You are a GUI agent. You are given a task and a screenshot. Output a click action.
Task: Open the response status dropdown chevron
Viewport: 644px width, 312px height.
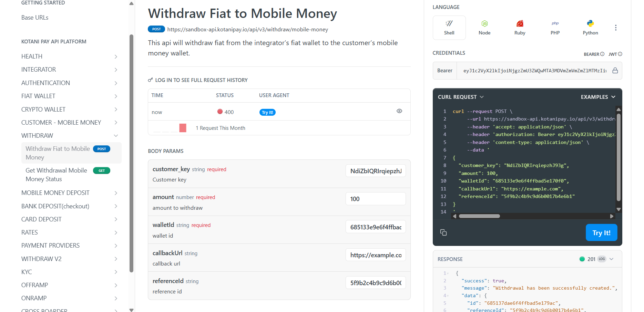click(611, 259)
